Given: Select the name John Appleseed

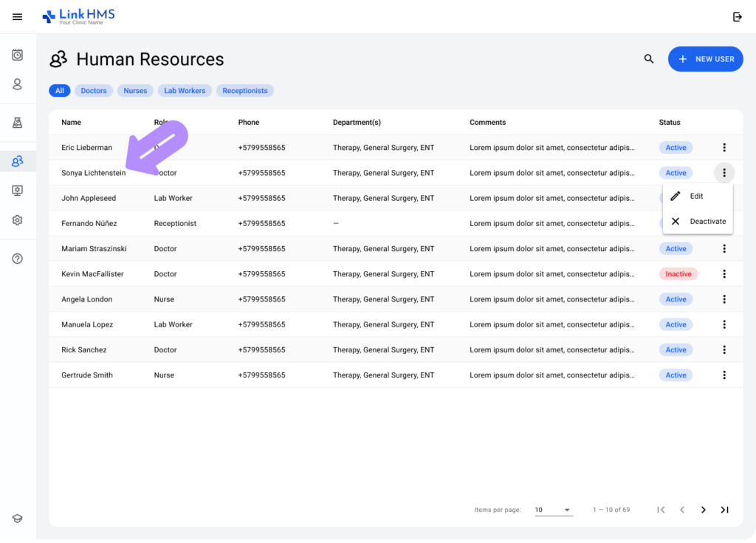Looking at the screenshot, I should point(89,199).
